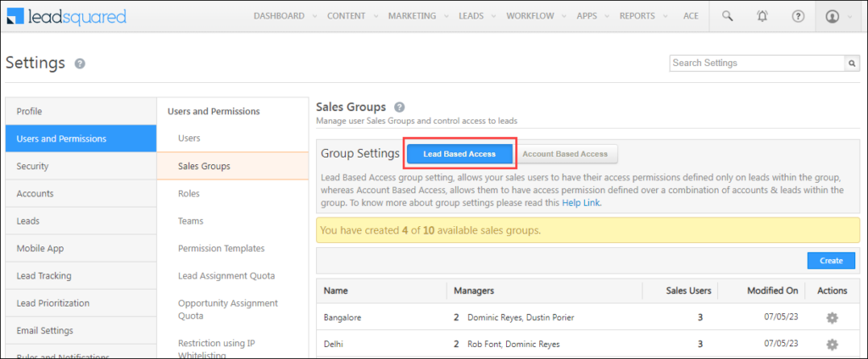Click the help icon next to Sales Groups heading
This screenshot has width=868, height=359.
(x=400, y=108)
